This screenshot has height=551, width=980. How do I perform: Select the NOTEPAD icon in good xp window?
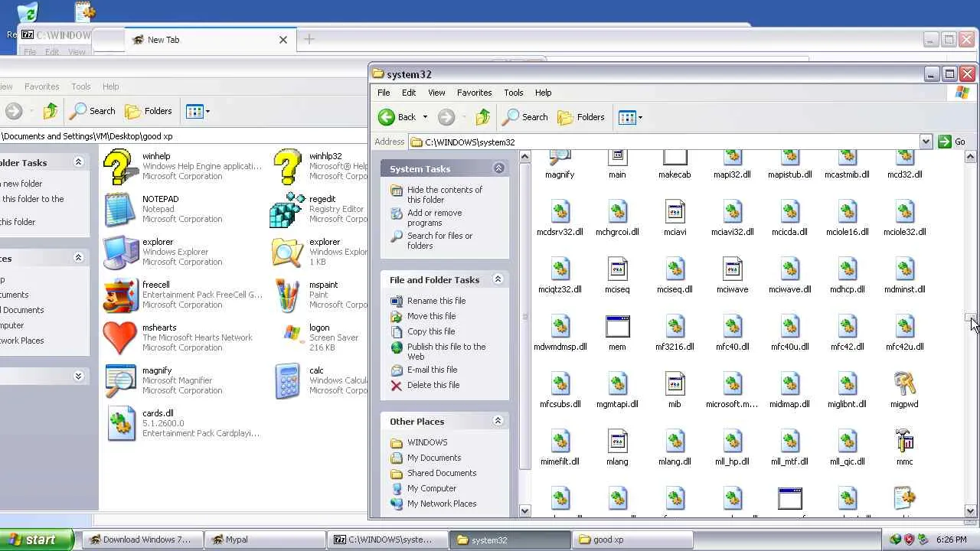point(120,210)
